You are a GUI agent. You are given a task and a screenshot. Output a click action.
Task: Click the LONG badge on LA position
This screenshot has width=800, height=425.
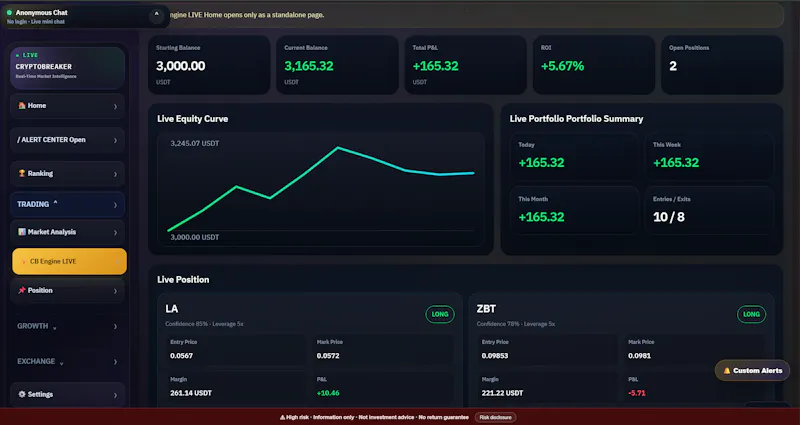point(440,314)
